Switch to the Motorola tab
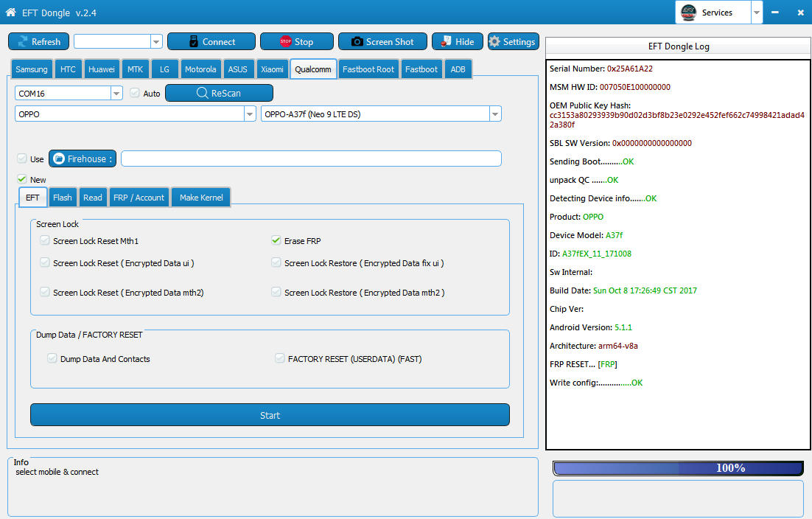The height and width of the screenshot is (519, 812). coord(200,69)
